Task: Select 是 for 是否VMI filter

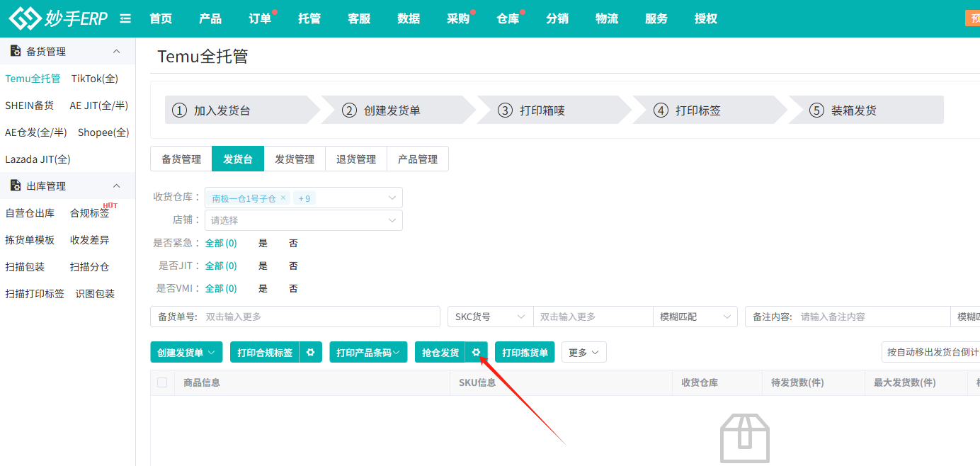Action: point(263,288)
